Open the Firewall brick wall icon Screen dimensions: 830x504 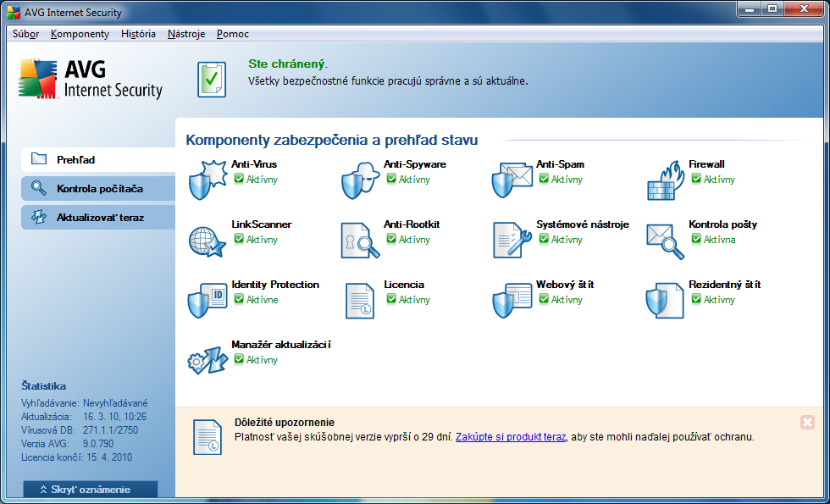664,178
